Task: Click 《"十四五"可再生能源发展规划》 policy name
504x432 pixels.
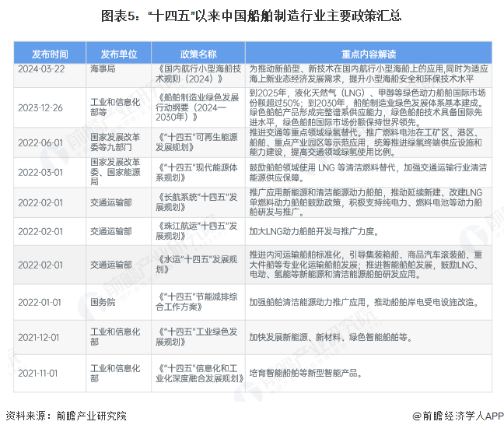Action: tap(198, 142)
